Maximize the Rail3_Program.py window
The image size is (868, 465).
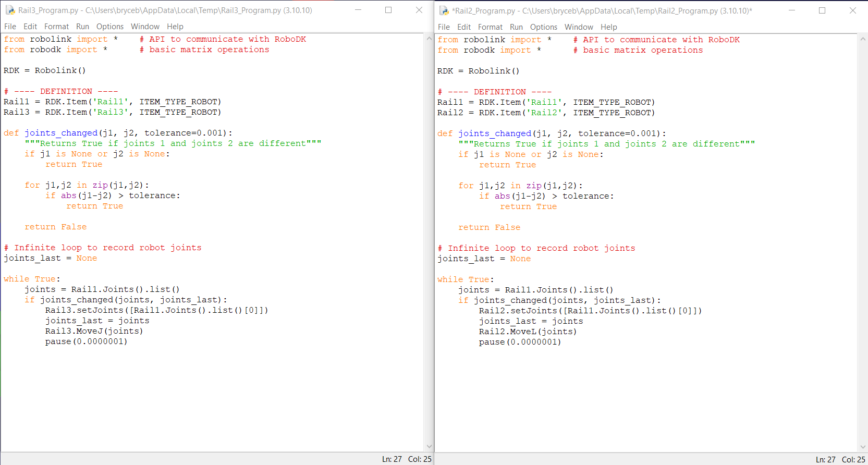tap(388, 10)
